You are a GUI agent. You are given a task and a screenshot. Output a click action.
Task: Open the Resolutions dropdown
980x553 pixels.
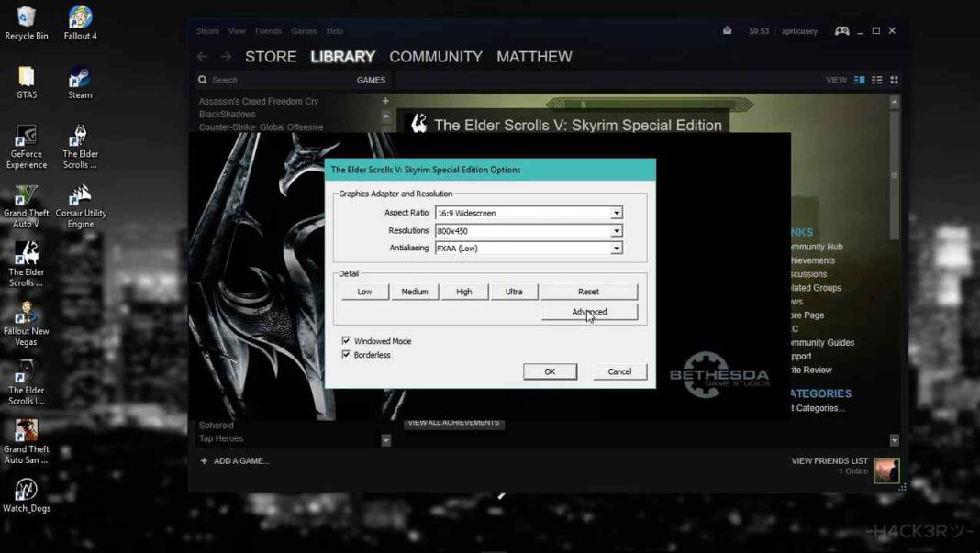[x=615, y=230]
